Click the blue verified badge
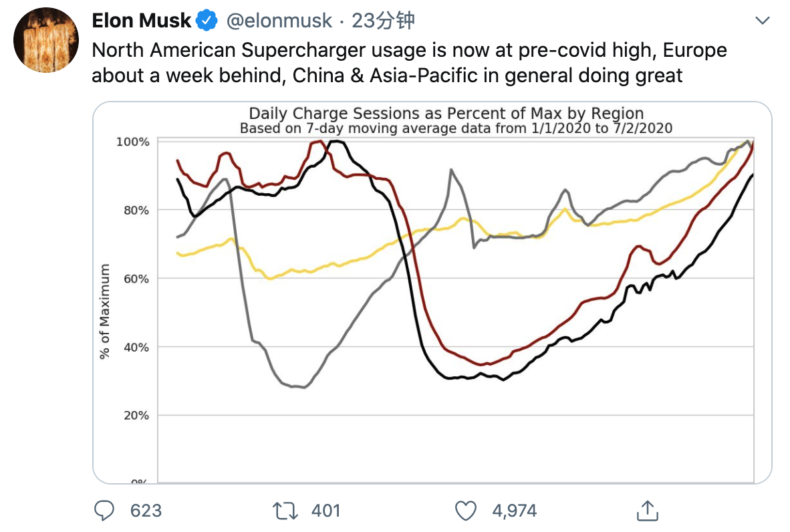The height and width of the screenshot is (532, 790). (x=207, y=21)
